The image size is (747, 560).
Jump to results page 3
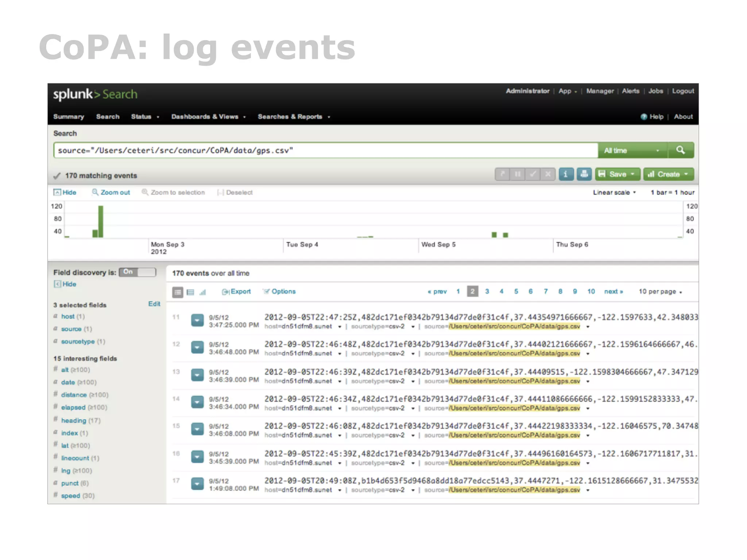487,292
